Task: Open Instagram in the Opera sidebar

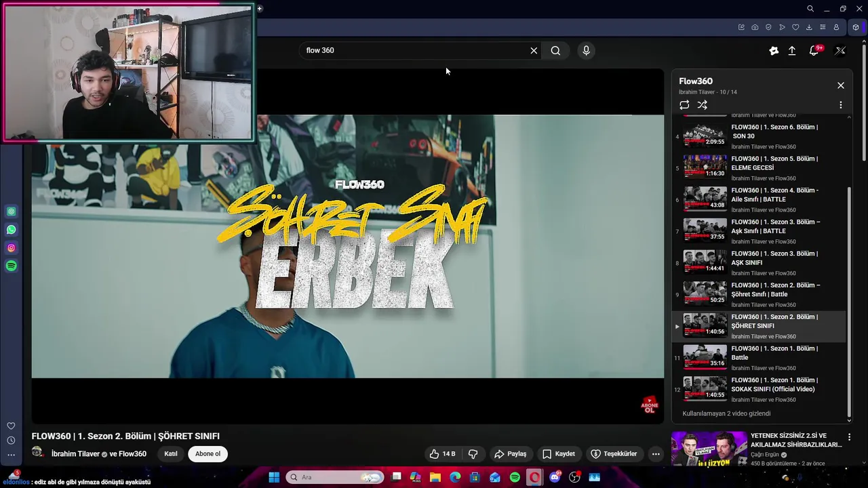Action: 11,248
